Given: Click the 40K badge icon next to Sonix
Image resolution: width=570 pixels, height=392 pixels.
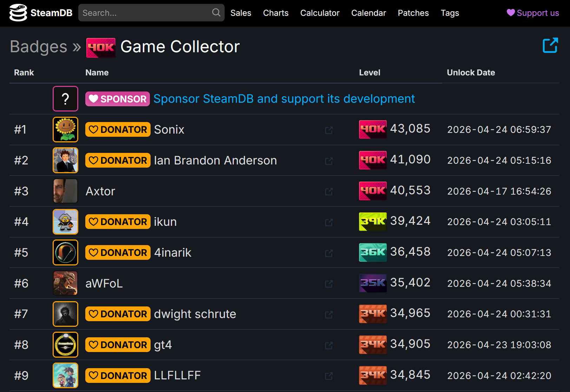Looking at the screenshot, I should click(372, 129).
